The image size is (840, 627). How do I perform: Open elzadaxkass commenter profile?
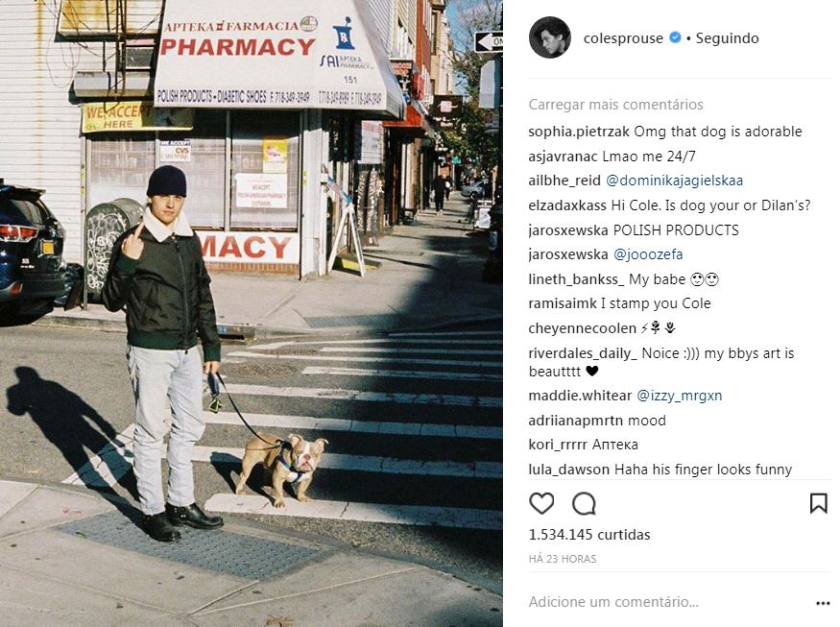pos(567,205)
